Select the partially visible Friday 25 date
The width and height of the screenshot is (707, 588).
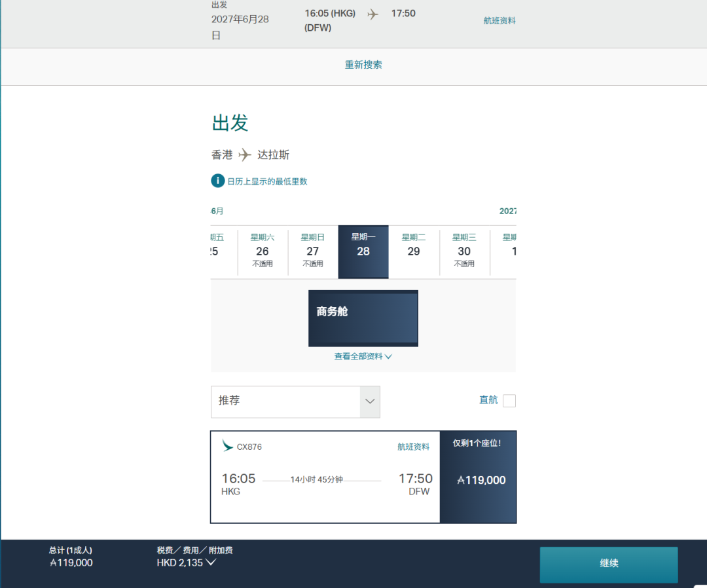point(224,251)
